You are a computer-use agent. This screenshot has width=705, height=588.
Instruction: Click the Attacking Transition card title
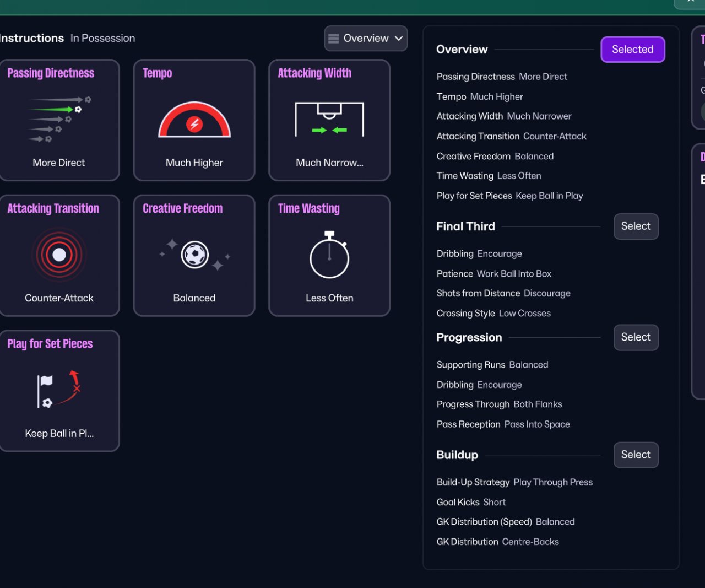coord(53,208)
